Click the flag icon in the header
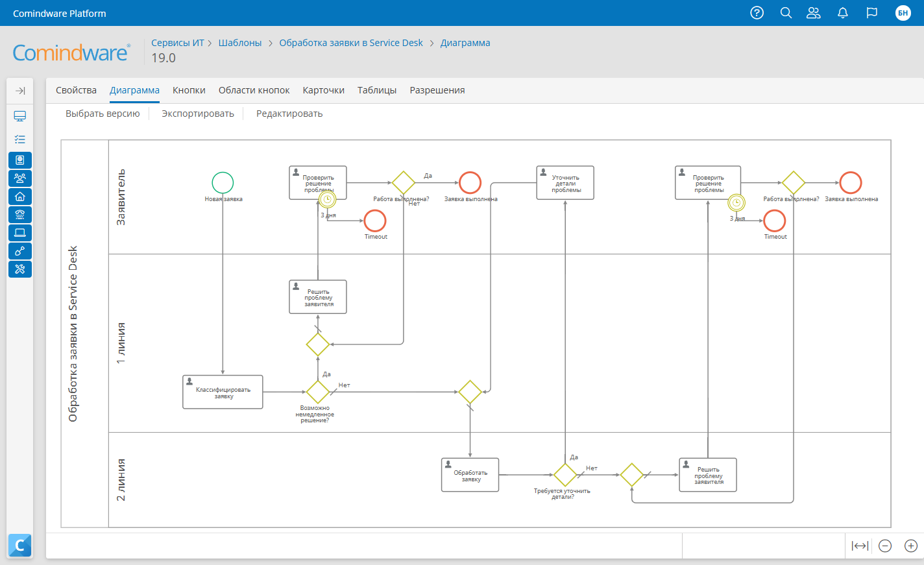The width and height of the screenshot is (924, 565). pyautogui.click(x=871, y=12)
